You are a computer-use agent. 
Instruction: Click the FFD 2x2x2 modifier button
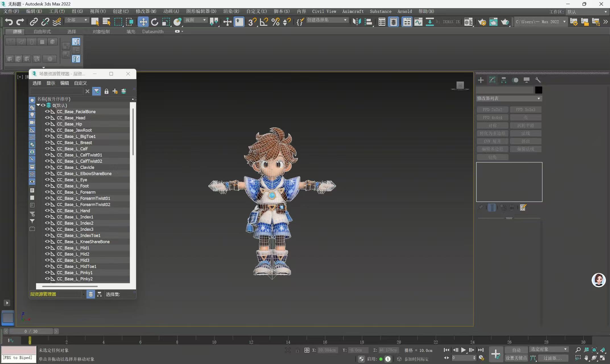492,110
